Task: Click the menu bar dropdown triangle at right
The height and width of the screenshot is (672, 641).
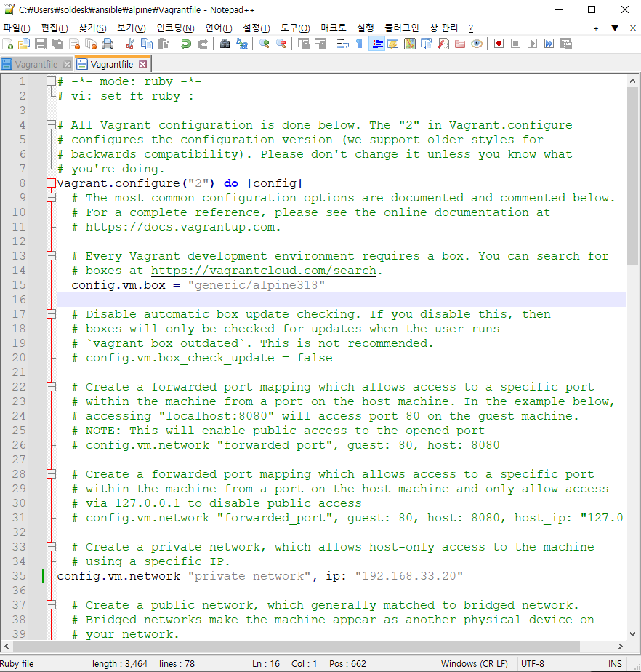Action: click(x=615, y=28)
